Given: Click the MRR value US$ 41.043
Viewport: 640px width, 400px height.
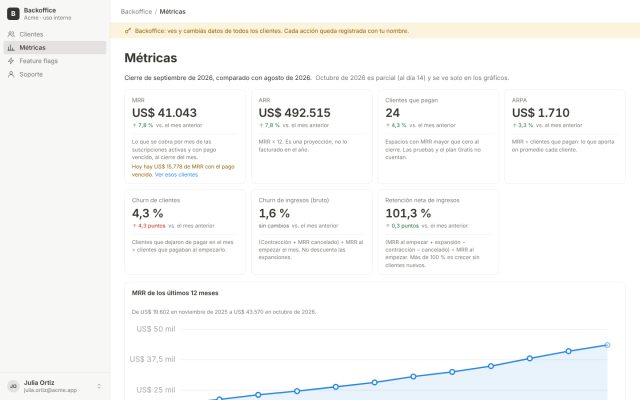Looking at the screenshot, I should pyautogui.click(x=164, y=113).
